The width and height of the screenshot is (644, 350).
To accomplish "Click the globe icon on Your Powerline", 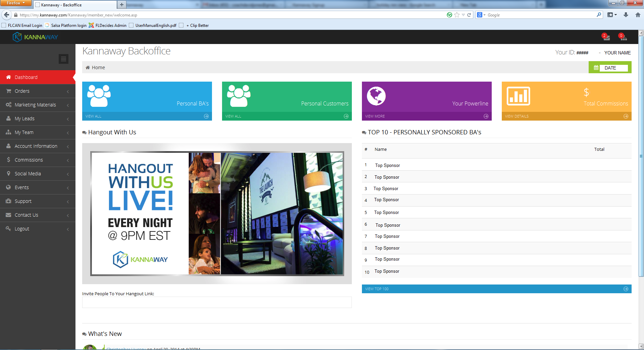I will tap(376, 96).
